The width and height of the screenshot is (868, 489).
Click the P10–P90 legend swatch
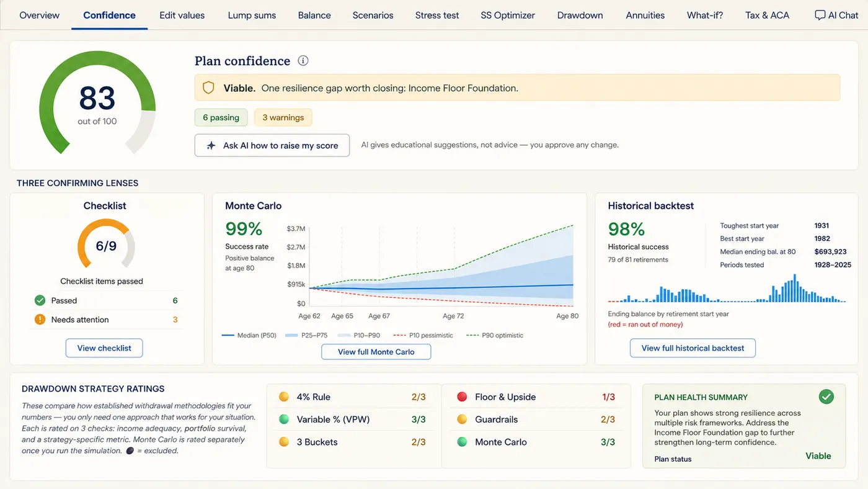[343, 335]
